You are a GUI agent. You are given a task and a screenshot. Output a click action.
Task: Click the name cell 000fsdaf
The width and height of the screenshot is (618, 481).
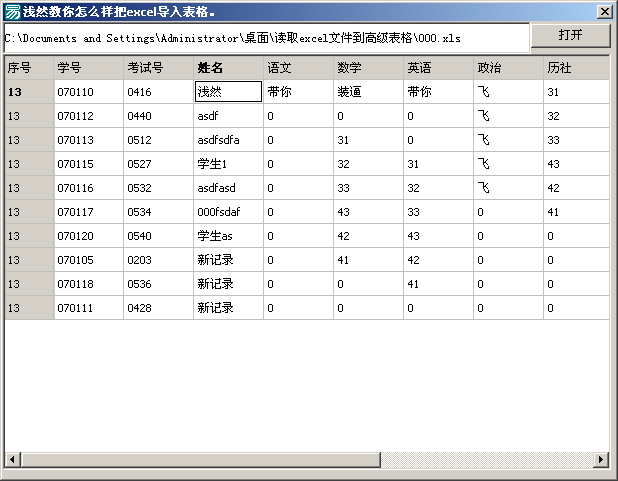229,212
